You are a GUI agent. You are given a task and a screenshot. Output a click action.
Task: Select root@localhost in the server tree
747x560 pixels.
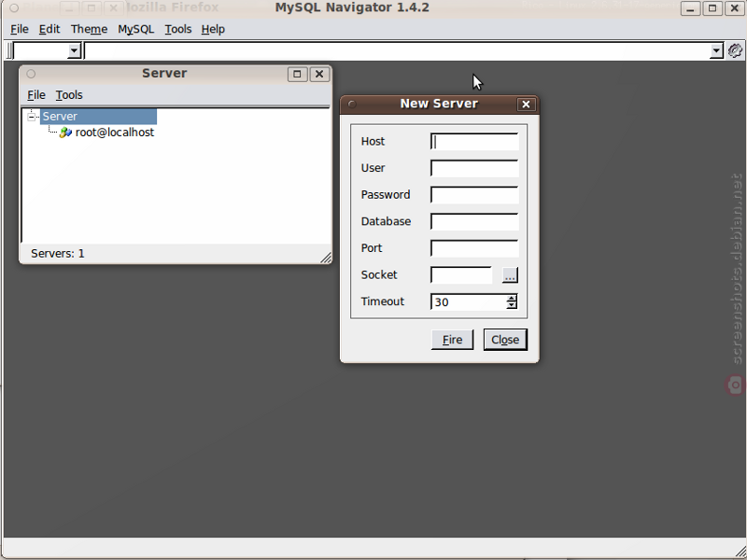(x=115, y=133)
